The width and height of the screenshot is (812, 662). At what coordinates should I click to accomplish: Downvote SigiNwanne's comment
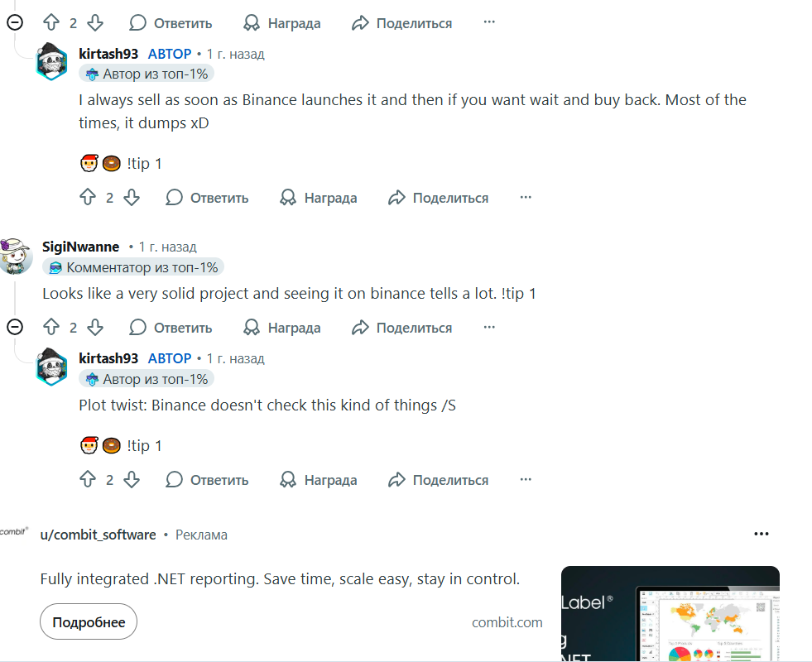(95, 327)
